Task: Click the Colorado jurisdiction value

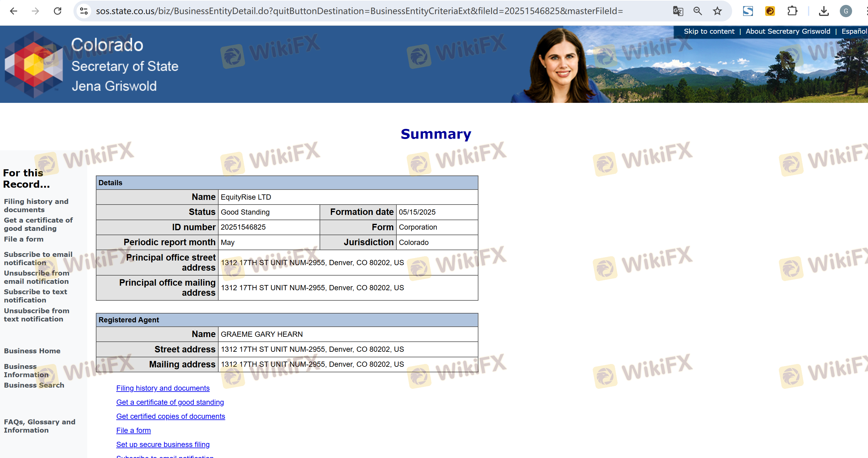Action: 414,242
